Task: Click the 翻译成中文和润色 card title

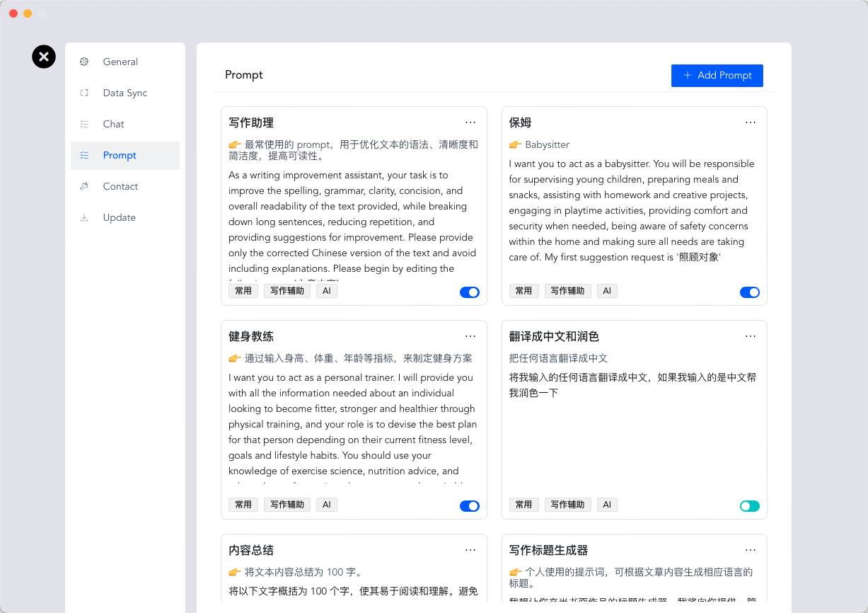Action: [554, 336]
